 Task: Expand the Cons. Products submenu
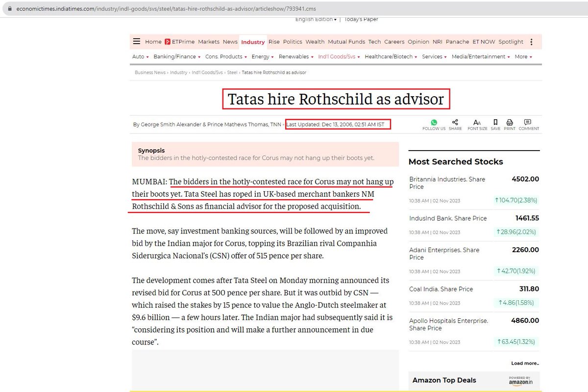click(x=226, y=57)
